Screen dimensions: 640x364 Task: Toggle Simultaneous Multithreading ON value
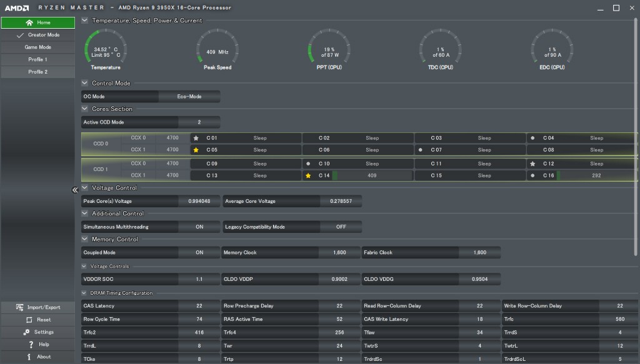click(x=199, y=227)
